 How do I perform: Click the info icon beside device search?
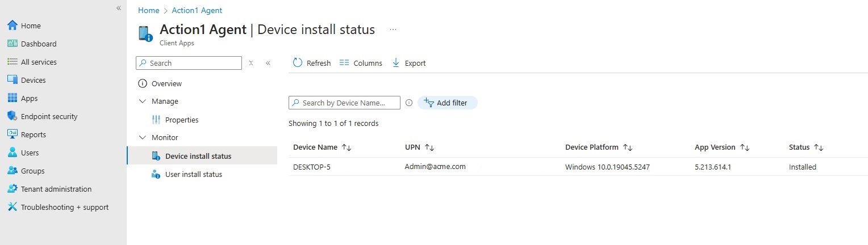pyautogui.click(x=408, y=103)
